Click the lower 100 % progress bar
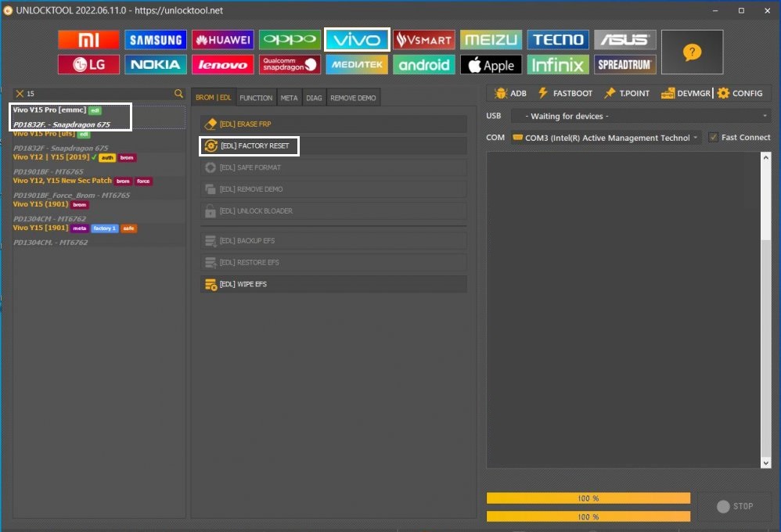Viewport: 781px width, 532px height. (588, 516)
